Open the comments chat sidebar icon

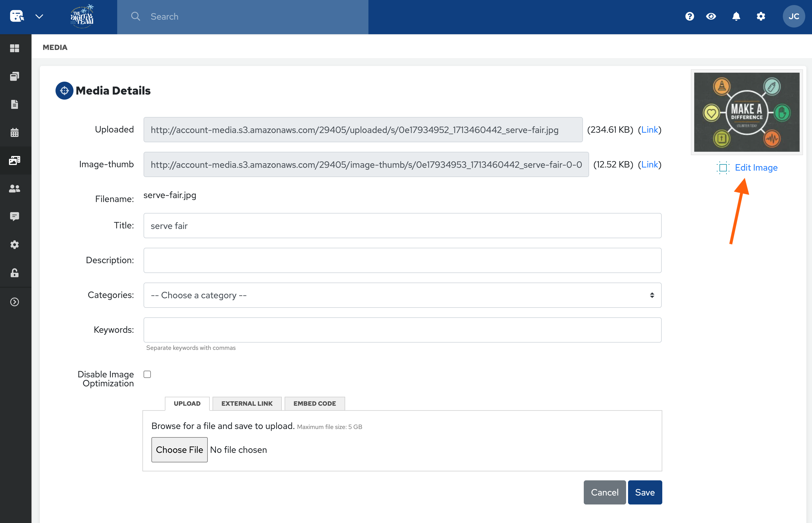(x=15, y=216)
